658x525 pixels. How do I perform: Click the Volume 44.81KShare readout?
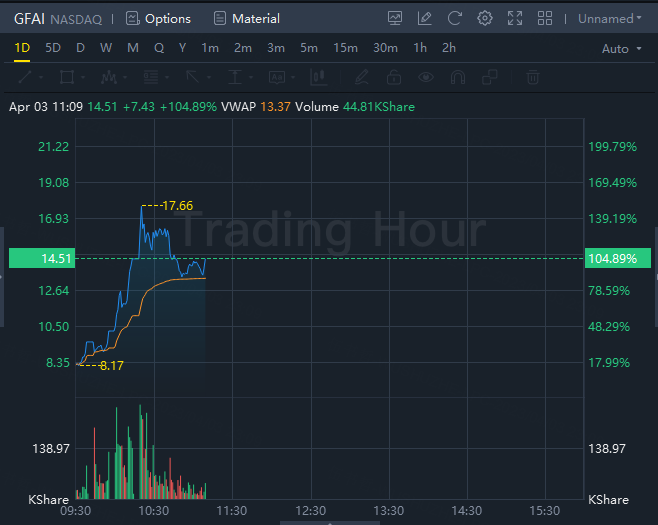point(355,107)
